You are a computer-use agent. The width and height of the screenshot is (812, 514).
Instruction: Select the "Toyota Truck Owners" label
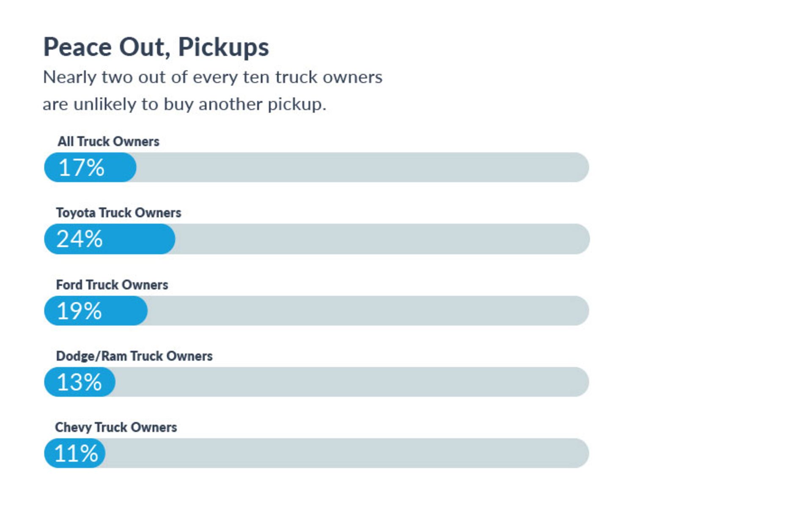point(118,213)
